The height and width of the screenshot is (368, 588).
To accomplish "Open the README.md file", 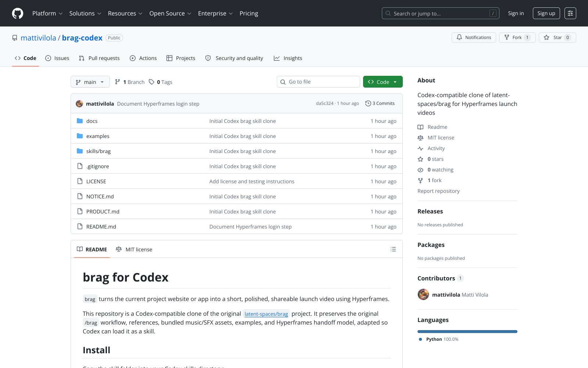I will pos(101,227).
